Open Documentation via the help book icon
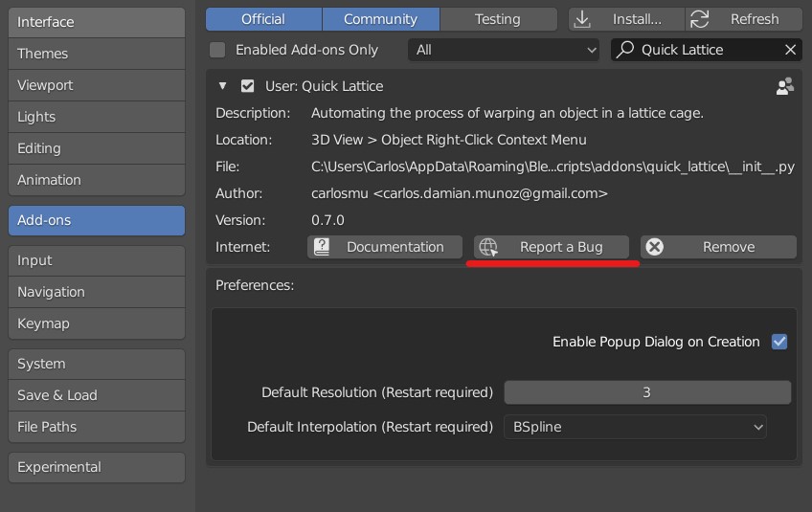 (322, 247)
